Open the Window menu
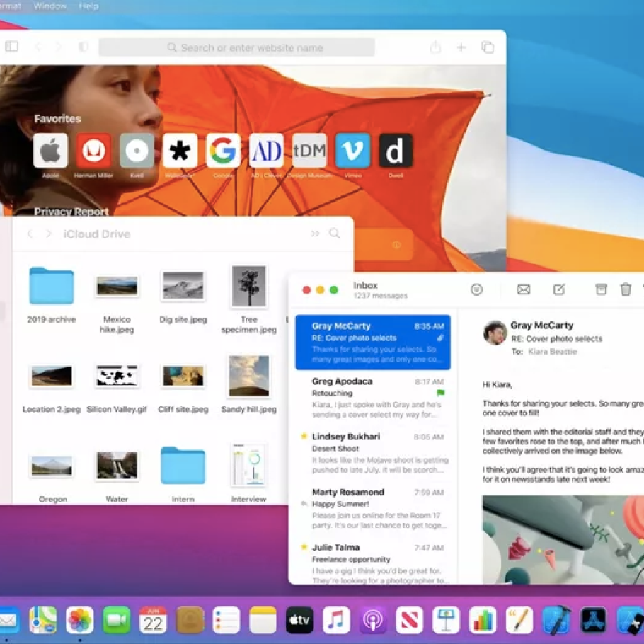644x644 pixels. [x=50, y=6]
